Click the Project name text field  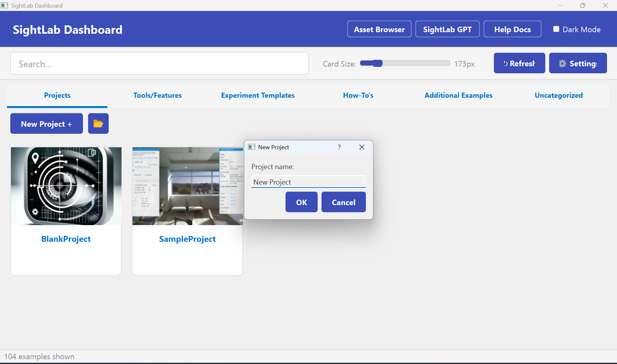[x=308, y=182]
